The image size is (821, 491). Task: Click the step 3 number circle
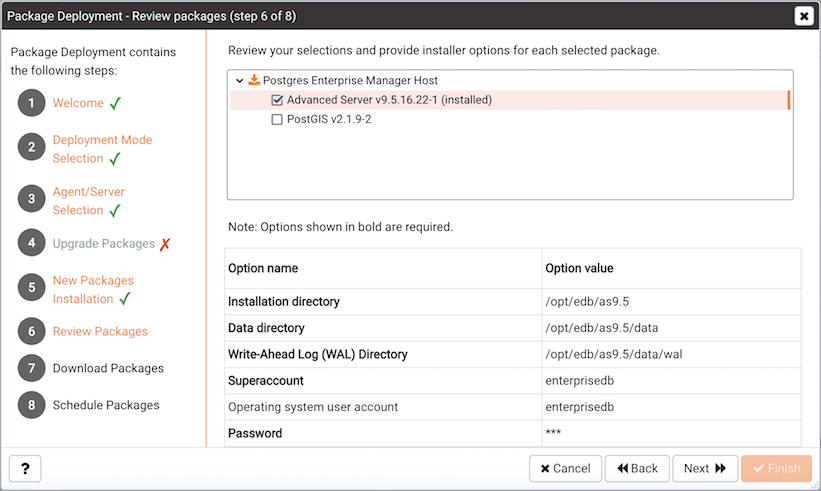click(x=31, y=198)
